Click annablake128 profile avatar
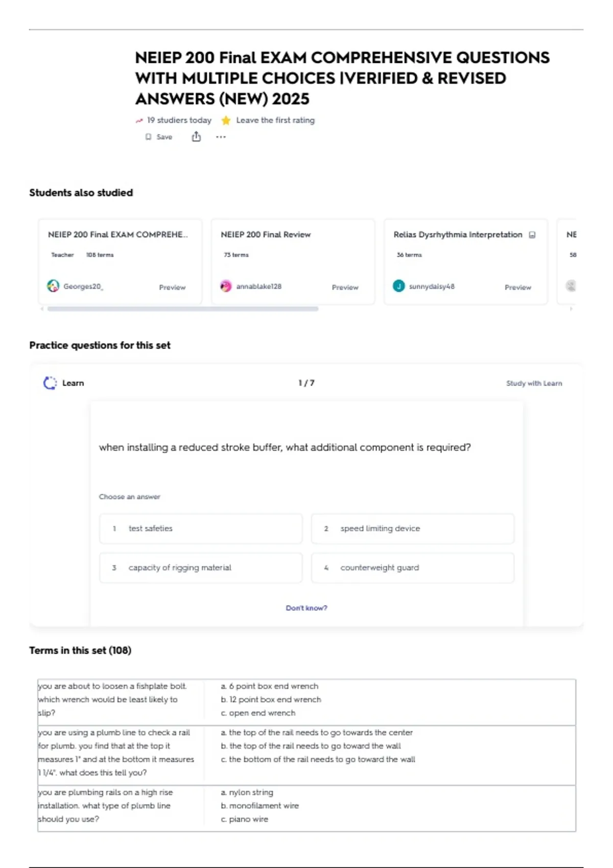 click(x=226, y=286)
